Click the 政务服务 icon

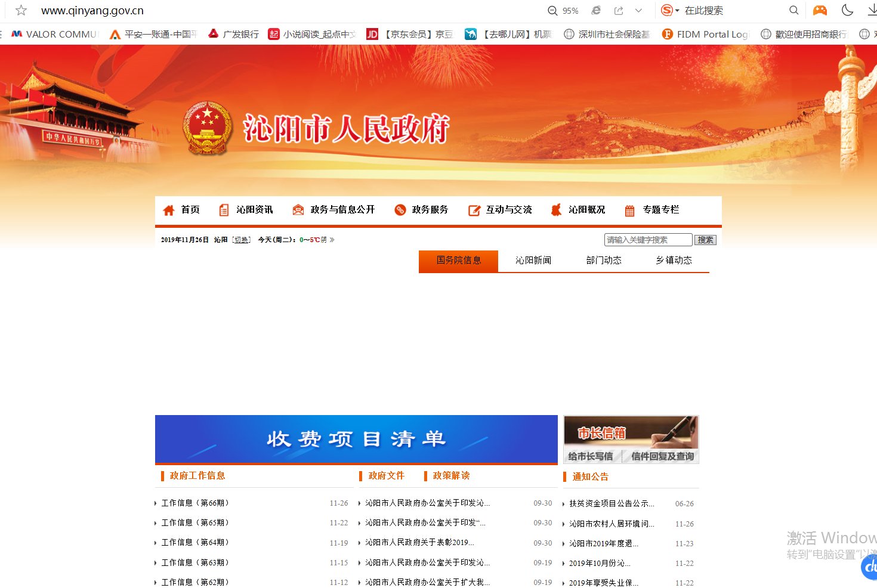(400, 209)
